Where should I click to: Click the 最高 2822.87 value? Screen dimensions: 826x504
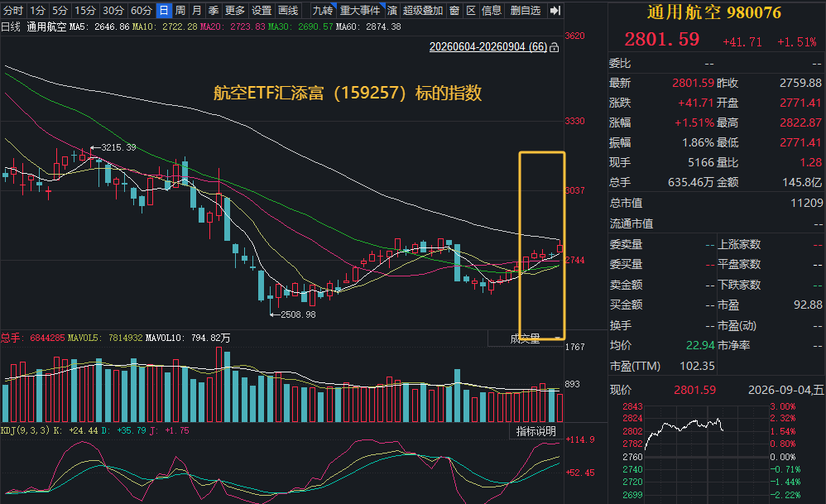800,122
